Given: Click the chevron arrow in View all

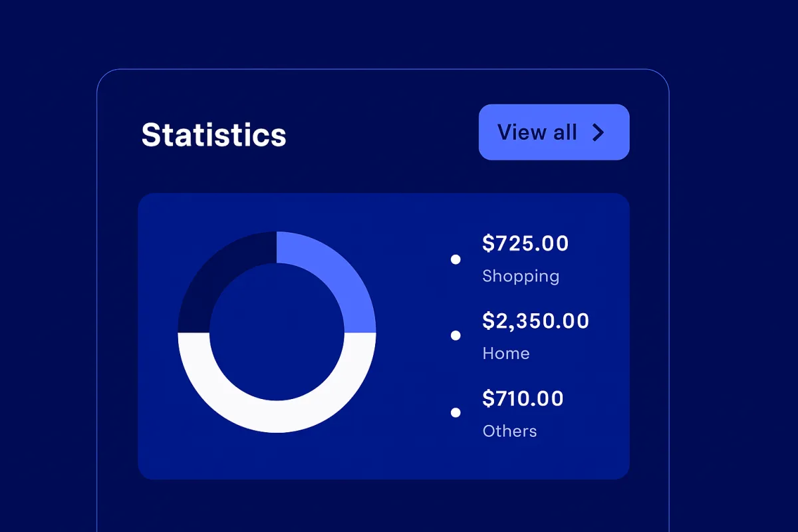Looking at the screenshot, I should 598,132.
